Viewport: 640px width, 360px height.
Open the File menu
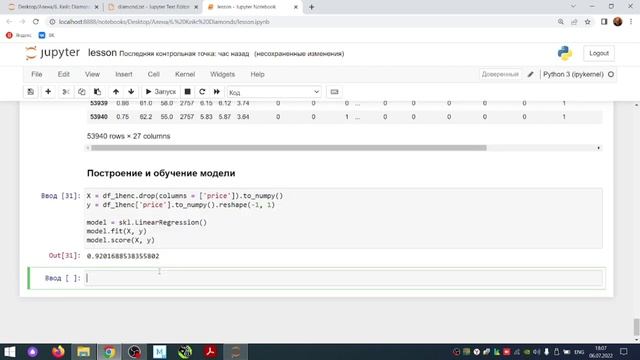[37, 74]
